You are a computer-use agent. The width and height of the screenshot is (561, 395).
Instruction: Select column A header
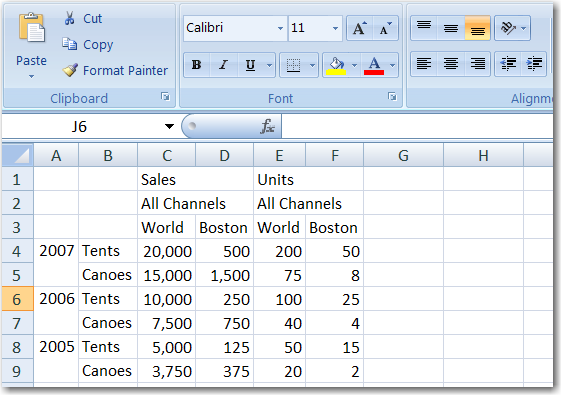tap(56, 156)
